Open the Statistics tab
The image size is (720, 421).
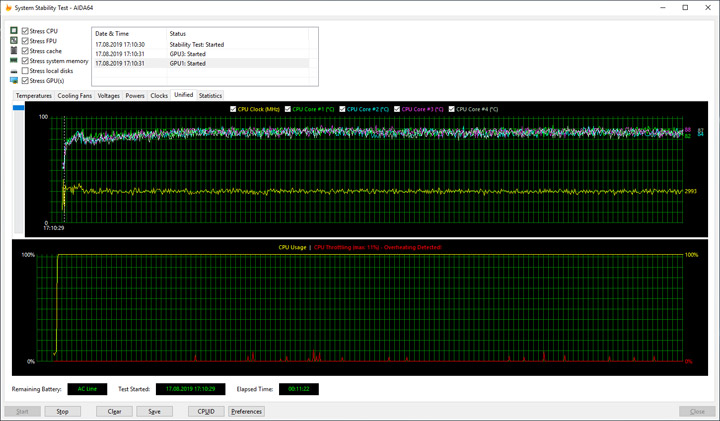(210, 96)
